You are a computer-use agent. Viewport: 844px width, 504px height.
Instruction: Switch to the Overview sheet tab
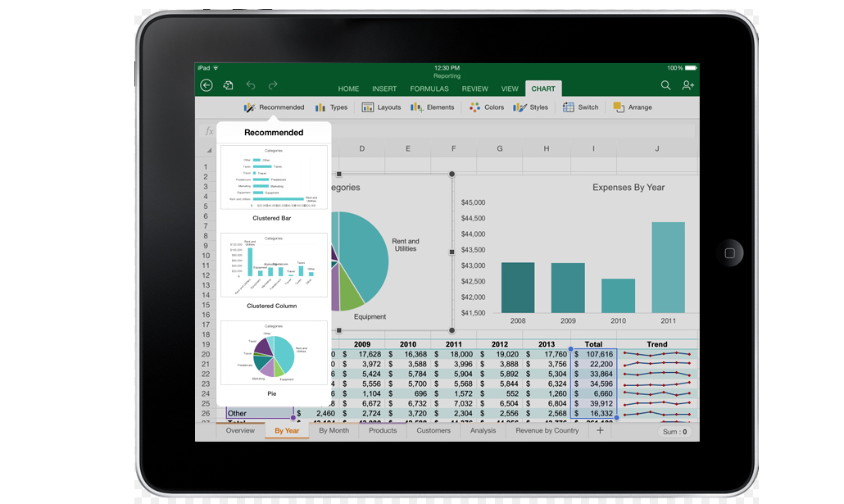pyautogui.click(x=240, y=431)
